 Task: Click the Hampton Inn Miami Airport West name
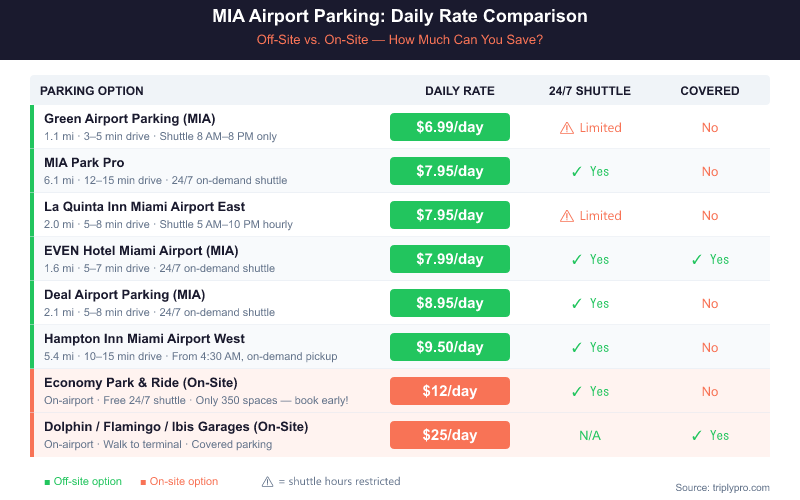point(145,339)
